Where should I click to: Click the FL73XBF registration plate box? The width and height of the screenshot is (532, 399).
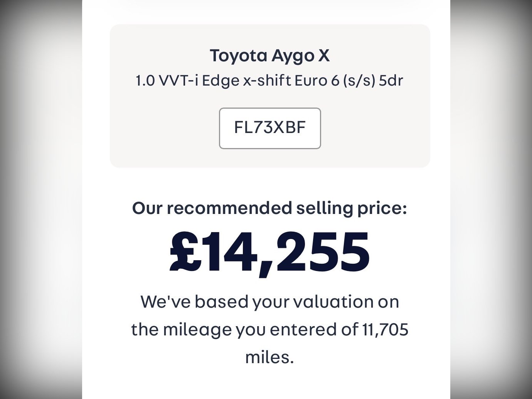click(x=270, y=128)
